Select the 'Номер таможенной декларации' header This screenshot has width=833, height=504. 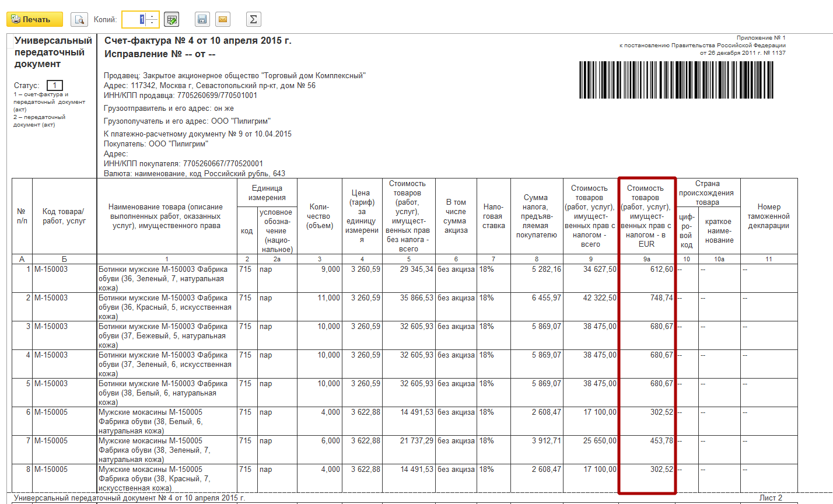click(769, 216)
